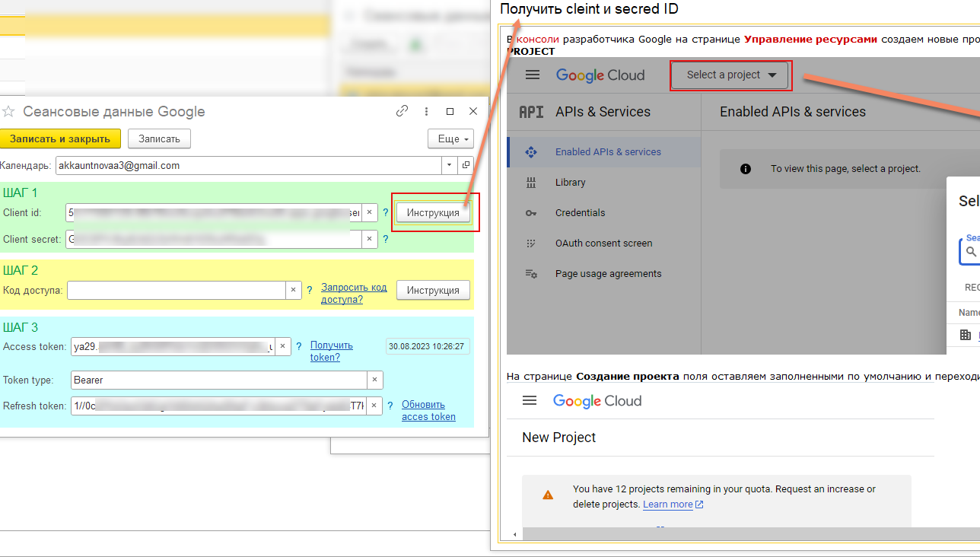Follow the Запросить код доступа? link
This screenshot has width=980, height=557.
point(354,293)
